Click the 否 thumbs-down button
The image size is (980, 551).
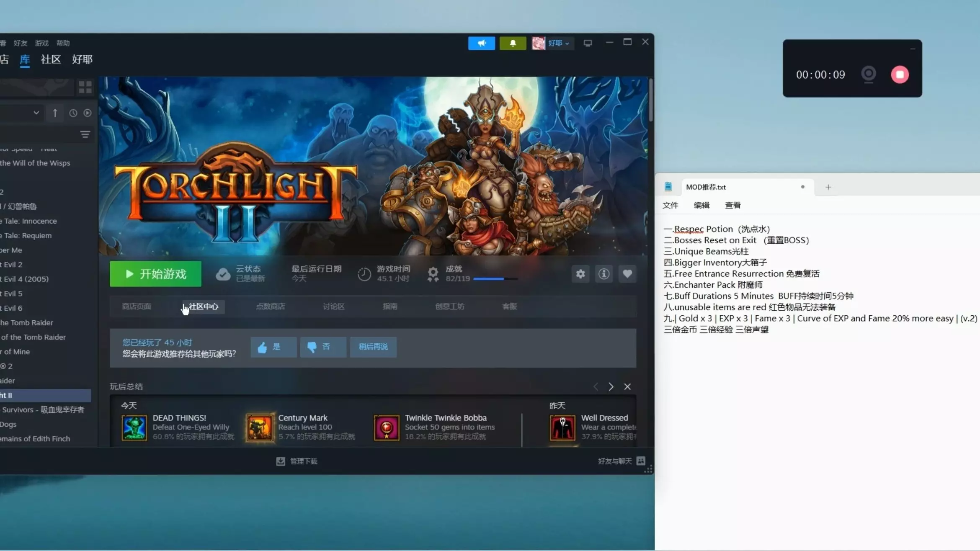click(x=323, y=347)
